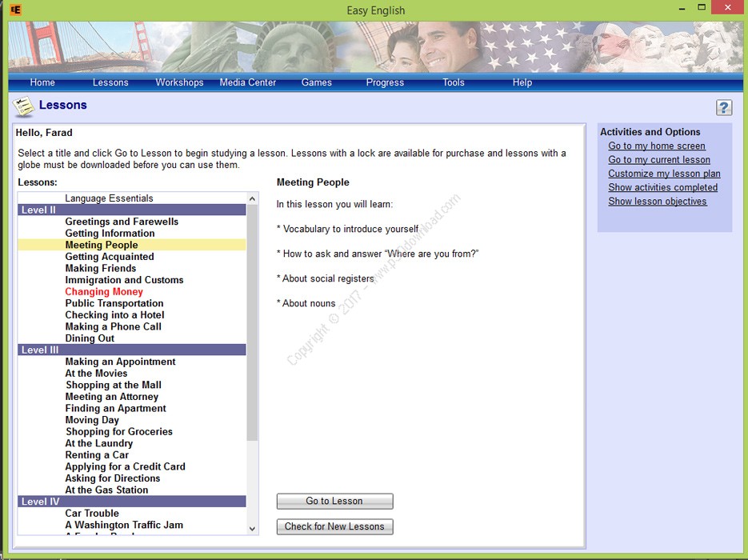This screenshot has height=560, width=748.
Task: Follow the Go to my current lesson link
Action: point(659,159)
